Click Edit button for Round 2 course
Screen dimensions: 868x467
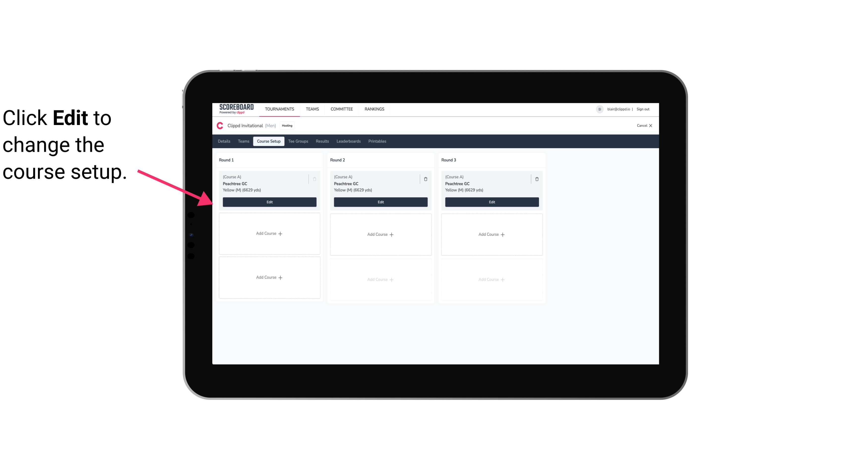[x=380, y=201]
